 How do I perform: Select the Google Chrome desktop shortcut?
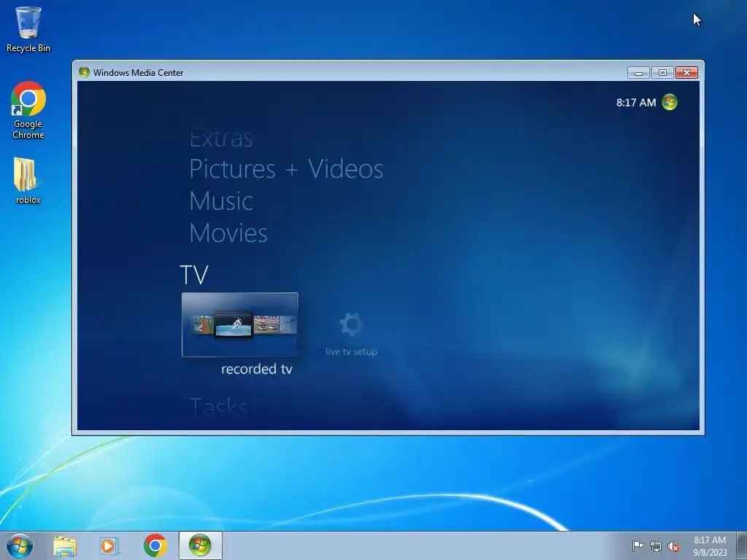click(x=28, y=110)
